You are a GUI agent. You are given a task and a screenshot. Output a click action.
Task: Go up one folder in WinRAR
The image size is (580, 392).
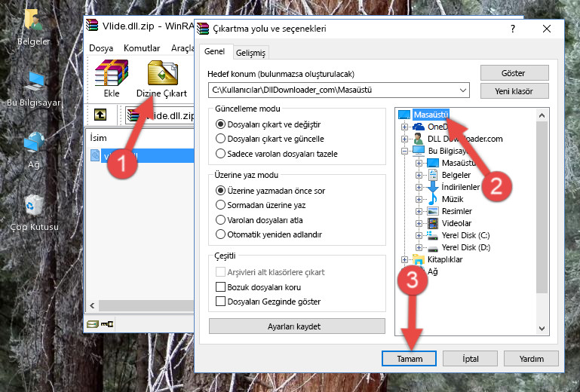[x=100, y=115]
